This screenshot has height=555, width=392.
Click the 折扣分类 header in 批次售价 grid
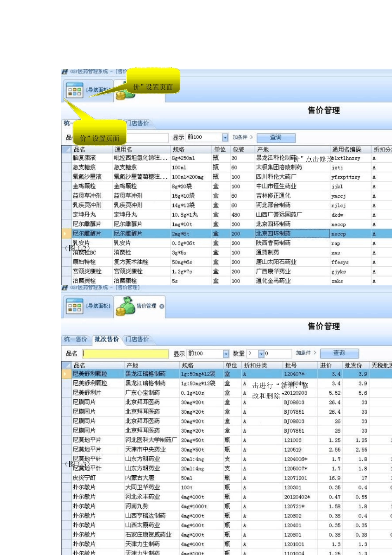click(262, 365)
